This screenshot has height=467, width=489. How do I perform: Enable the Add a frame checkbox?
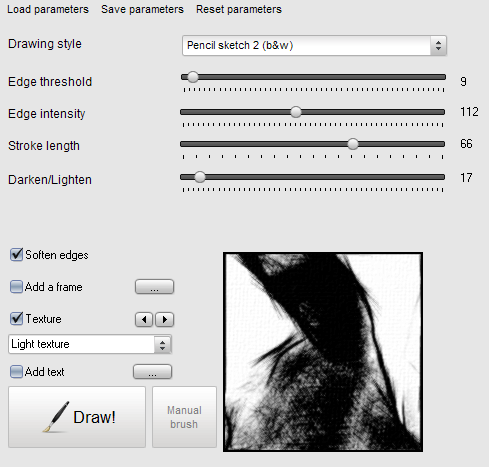(x=16, y=287)
